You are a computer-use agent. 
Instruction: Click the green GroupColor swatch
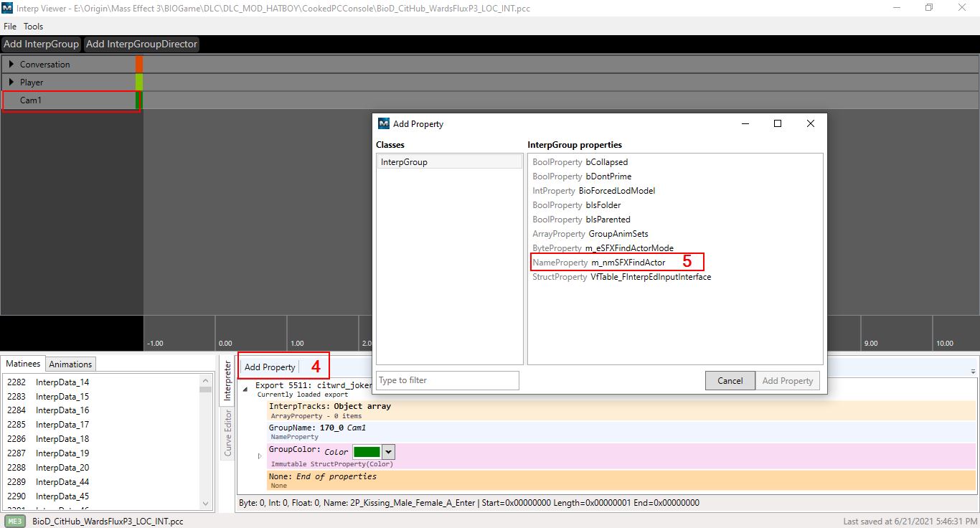pos(367,452)
